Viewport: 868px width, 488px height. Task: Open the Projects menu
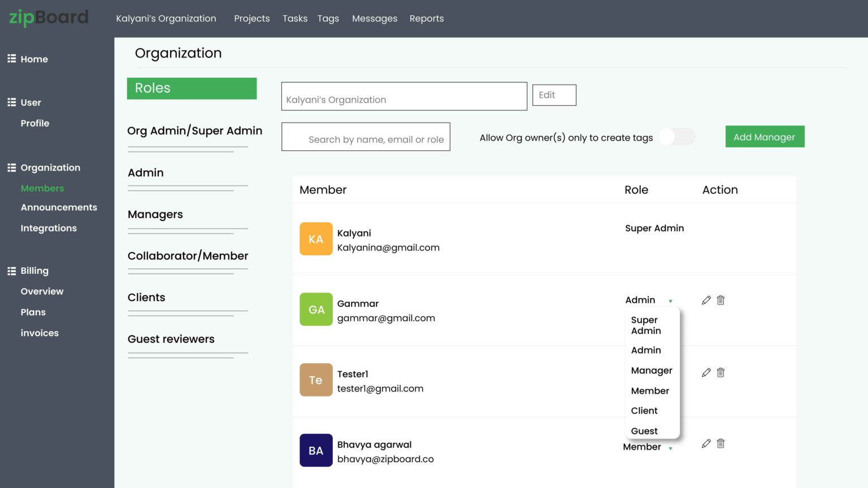click(x=251, y=18)
